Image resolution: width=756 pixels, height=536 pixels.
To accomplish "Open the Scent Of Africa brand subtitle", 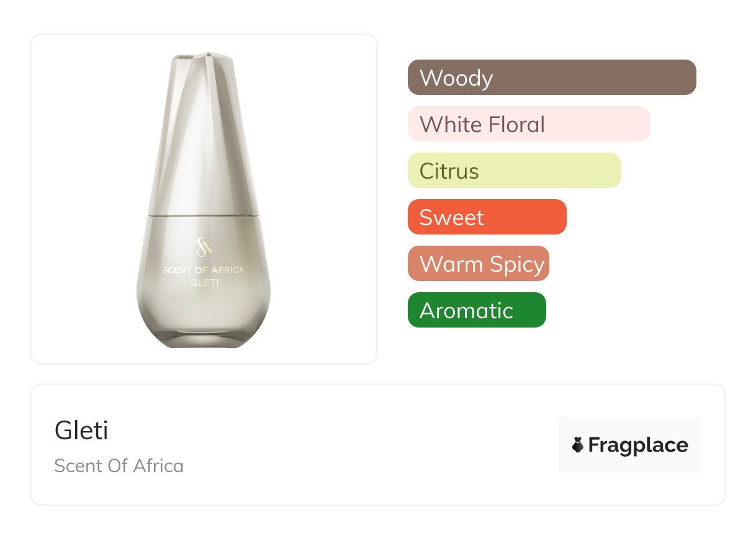I will pos(119,466).
